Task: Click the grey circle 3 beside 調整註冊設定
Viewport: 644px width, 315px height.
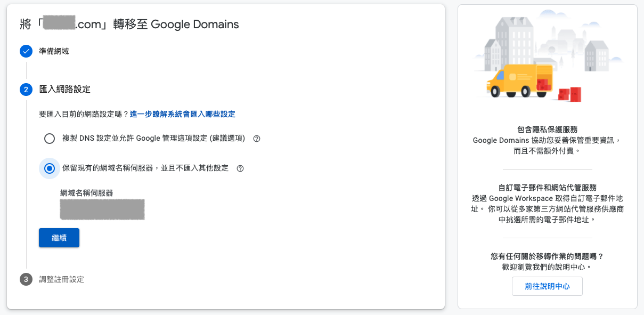Action: tap(26, 278)
